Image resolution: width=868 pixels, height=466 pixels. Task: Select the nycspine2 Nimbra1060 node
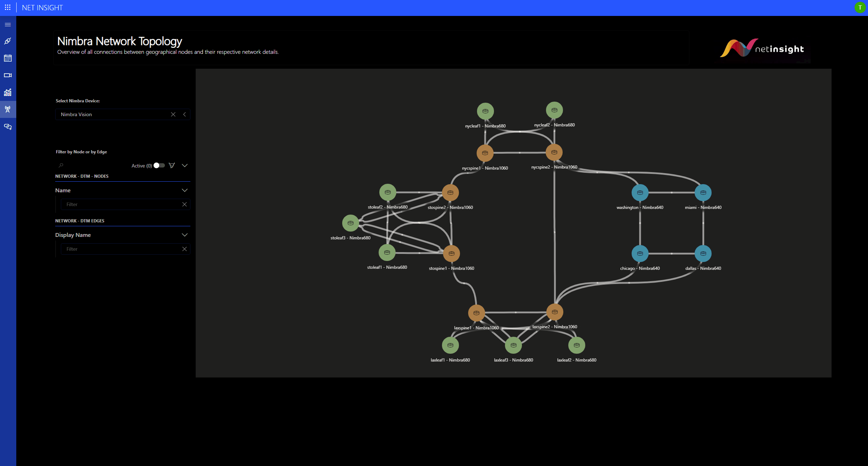pyautogui.click(x=554, y=152)
